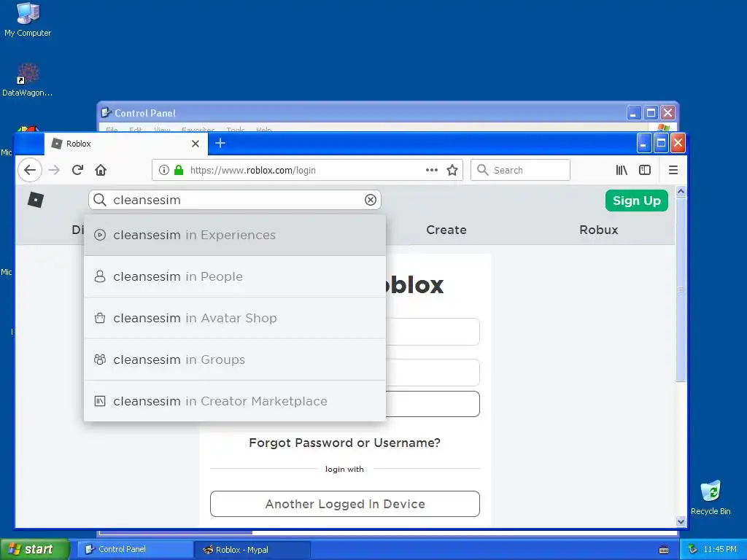
Task: Click Roblox - Mypal taskbar button
Action: coord(252,550)
